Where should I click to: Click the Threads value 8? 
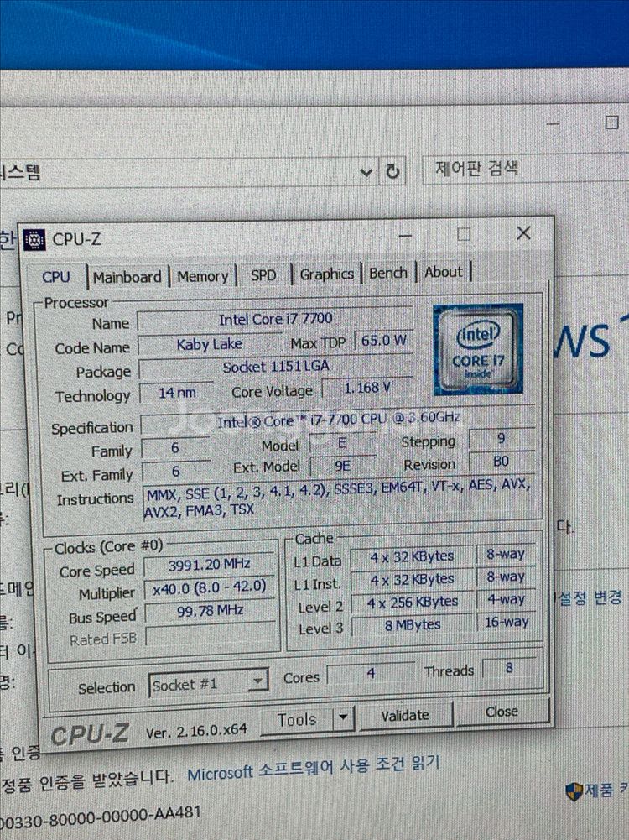click(508, 668)
